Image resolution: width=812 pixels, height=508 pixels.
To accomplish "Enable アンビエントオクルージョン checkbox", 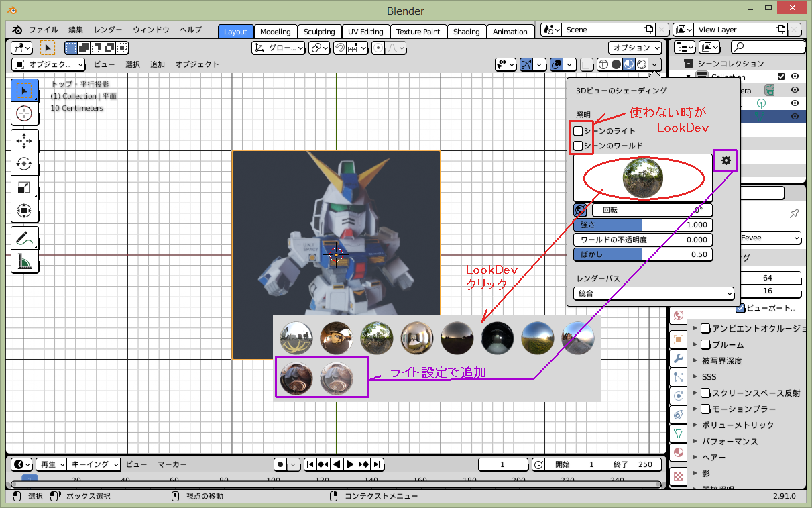I will [705, 328].
